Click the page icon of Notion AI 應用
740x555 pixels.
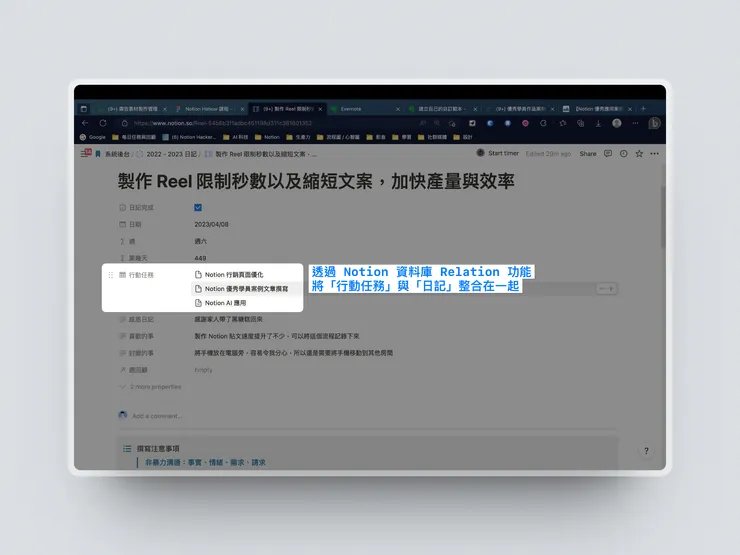pos(198,303)
